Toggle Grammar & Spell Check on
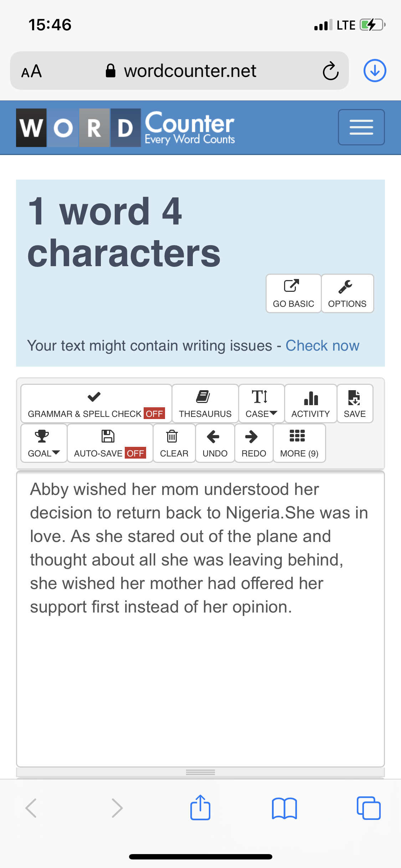Image resolution: width=401 pixels, height=868 pixels. (x=96, y=404)
